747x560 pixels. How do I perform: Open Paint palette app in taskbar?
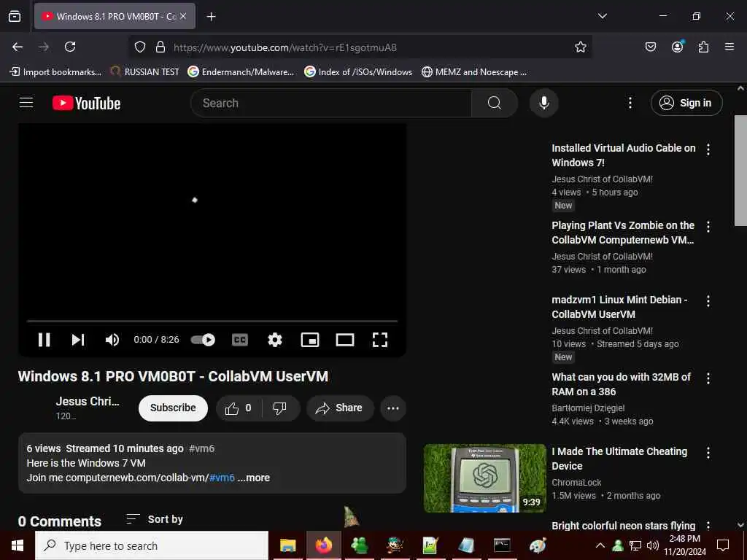coord(538,545)
